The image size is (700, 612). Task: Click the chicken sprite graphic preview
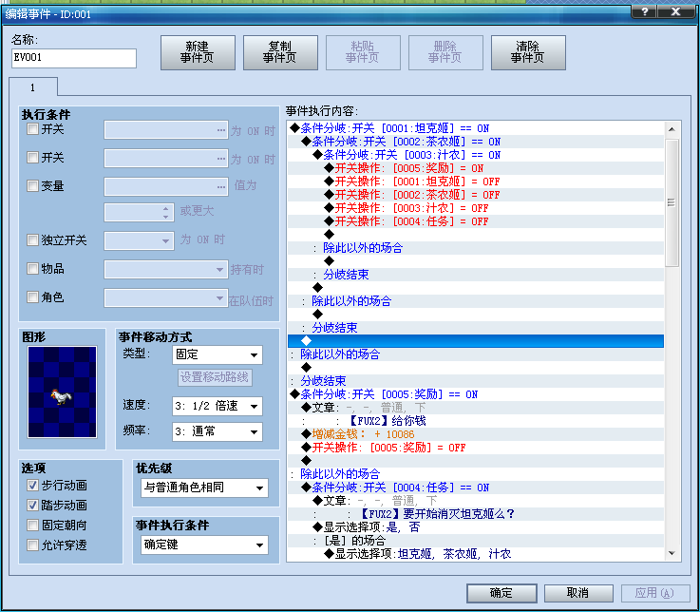point(62,392)
